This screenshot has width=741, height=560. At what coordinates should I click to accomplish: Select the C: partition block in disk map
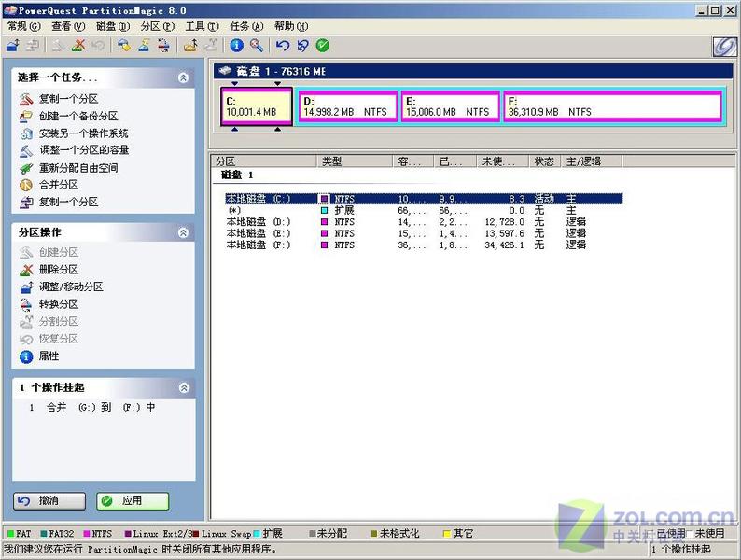click(x=257, y=106)
